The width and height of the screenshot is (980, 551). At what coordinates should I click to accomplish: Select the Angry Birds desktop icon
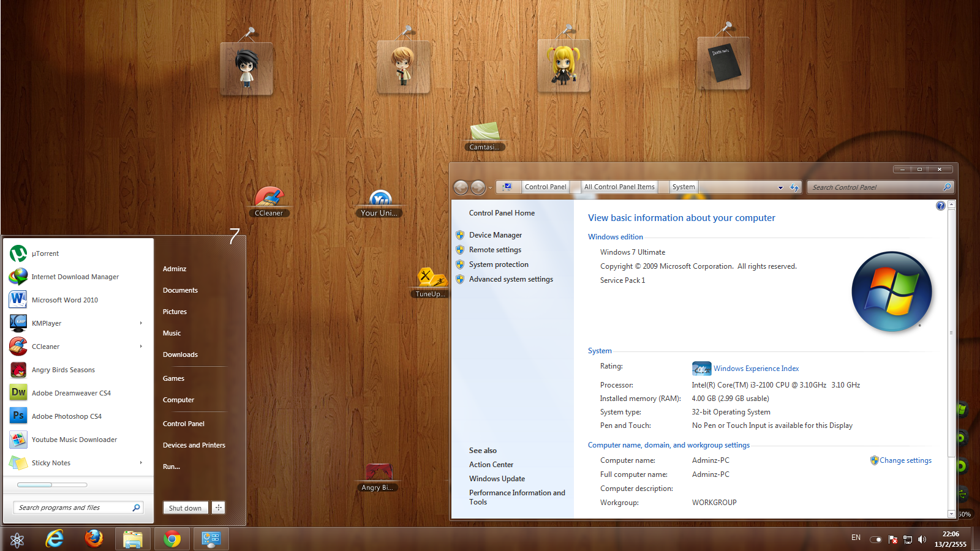[378, 478]
